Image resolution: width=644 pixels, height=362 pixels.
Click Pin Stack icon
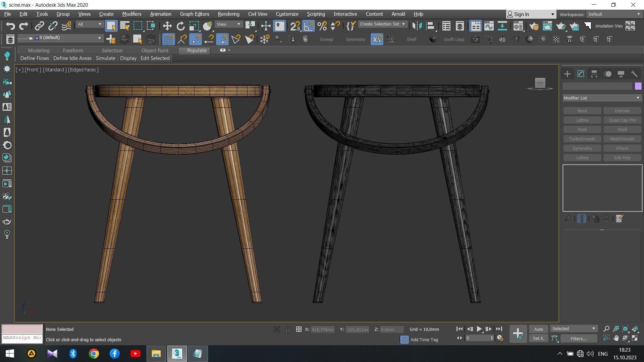point(568,219)
